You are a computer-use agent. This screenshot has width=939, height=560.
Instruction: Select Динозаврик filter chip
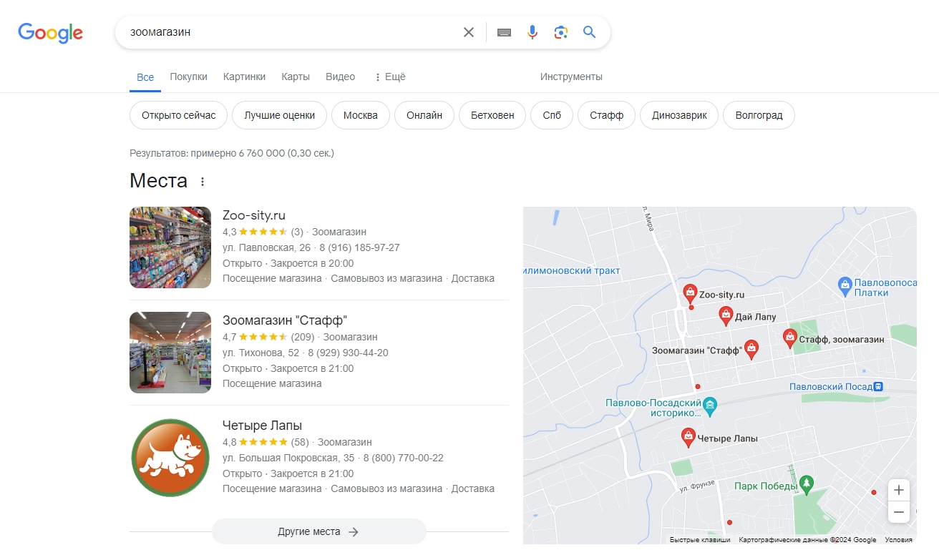click(x=679, y=115)
